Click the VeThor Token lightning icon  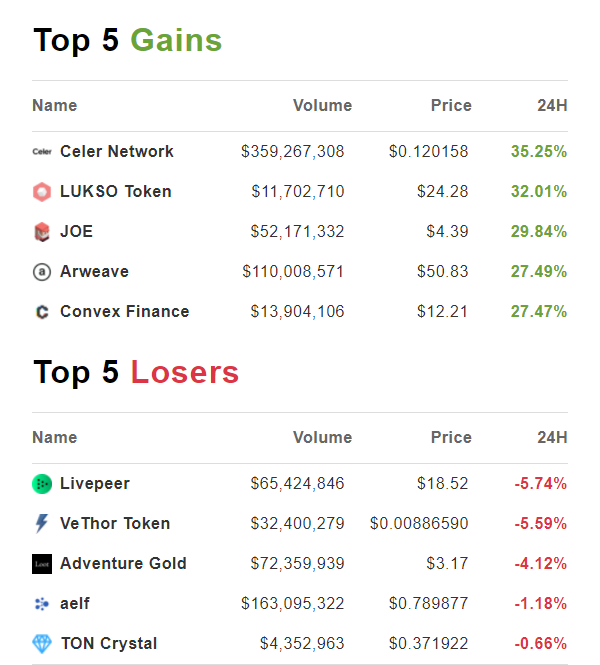pyautogui.click(x=42, y=524)
